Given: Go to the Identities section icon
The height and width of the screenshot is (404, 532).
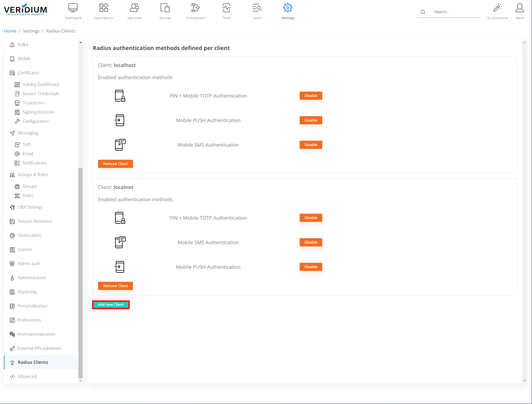Looking at the screenshot, I should [134, 8].
